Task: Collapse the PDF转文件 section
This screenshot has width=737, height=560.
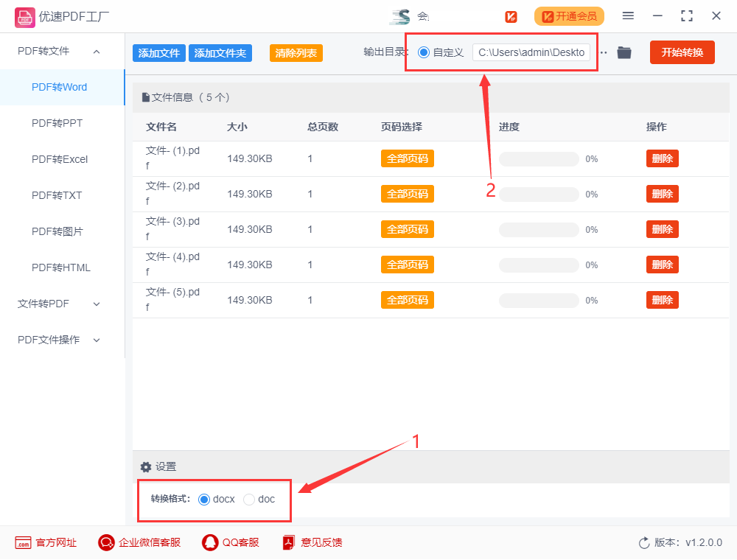Action: [x=97, y=52]
